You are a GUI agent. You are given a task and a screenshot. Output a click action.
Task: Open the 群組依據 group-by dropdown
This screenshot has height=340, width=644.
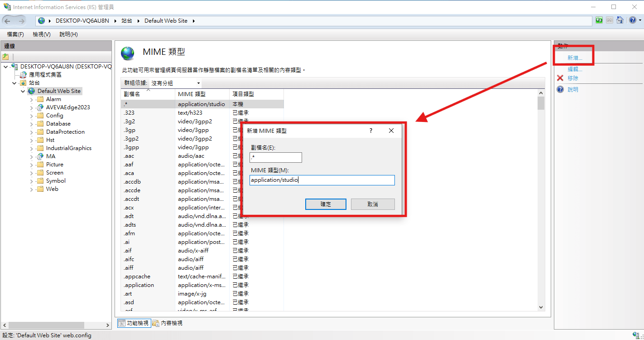[x=176, y=83]
